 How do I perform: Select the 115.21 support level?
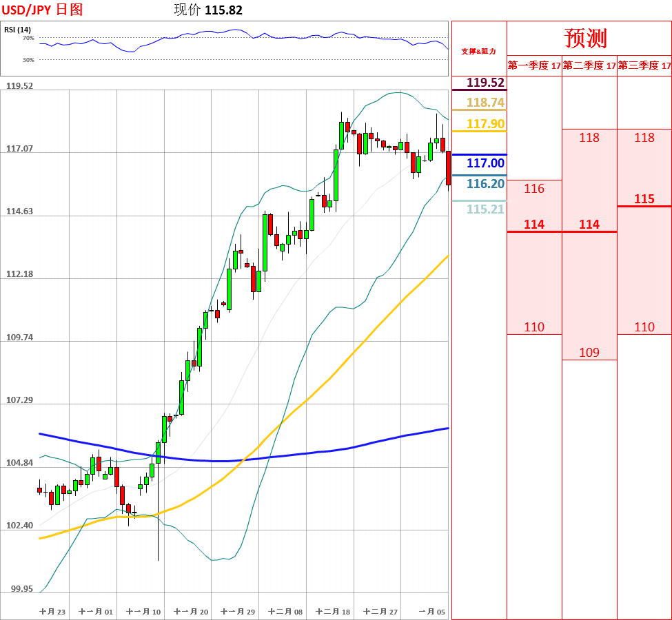pyautogui.click(x=486, y=209)
